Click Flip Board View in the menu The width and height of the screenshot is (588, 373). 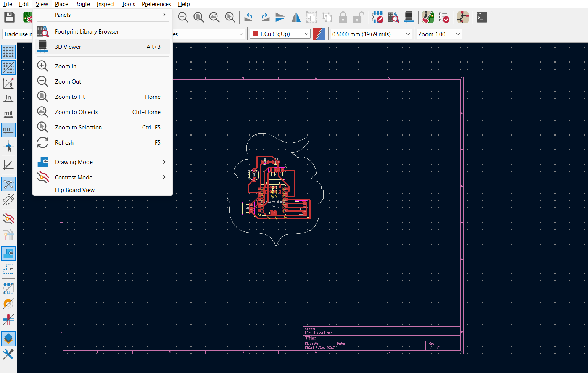click(74, 190)
